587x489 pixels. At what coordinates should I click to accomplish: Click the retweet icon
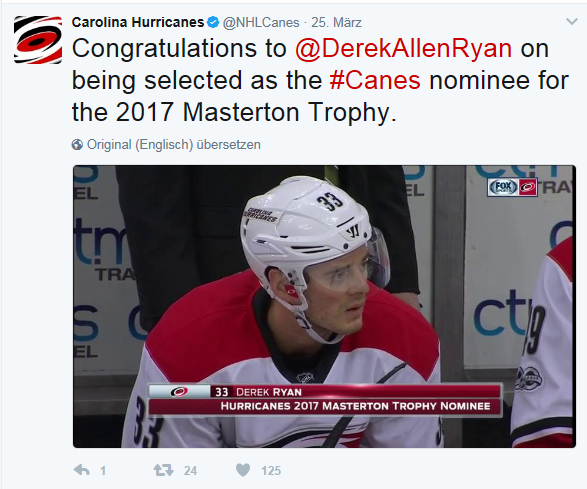[x=164, y=470]
